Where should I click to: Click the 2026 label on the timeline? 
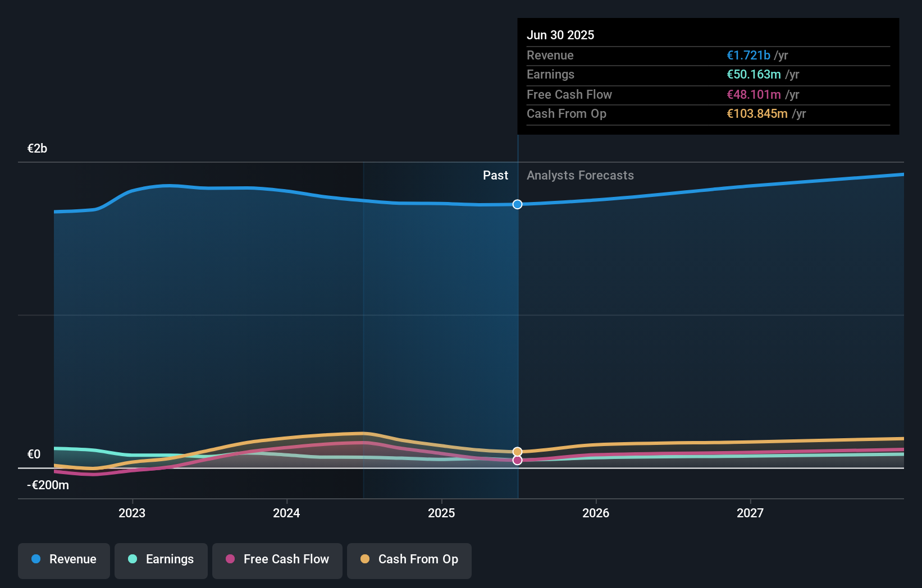(x=596, y=512)
